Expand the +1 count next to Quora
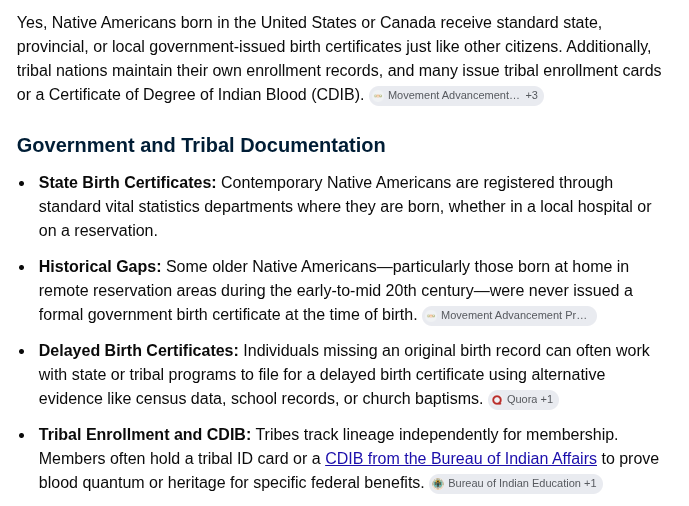 click(x=547, y=400)
